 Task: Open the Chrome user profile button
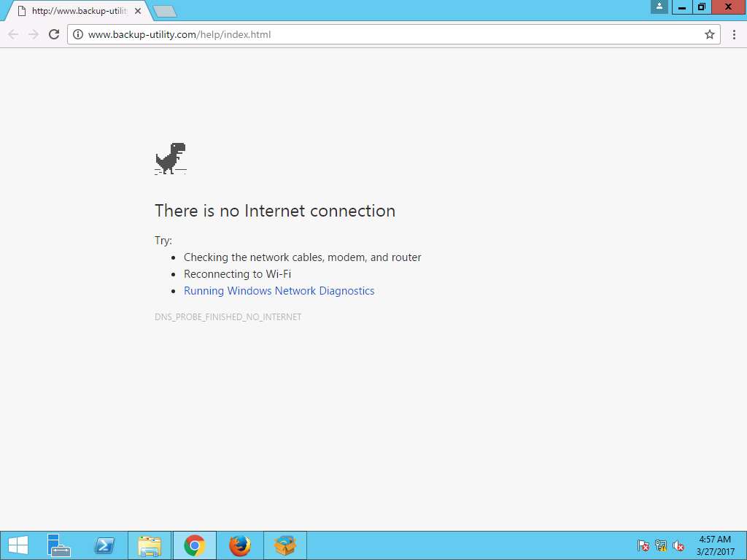click(x=659, y=7)
